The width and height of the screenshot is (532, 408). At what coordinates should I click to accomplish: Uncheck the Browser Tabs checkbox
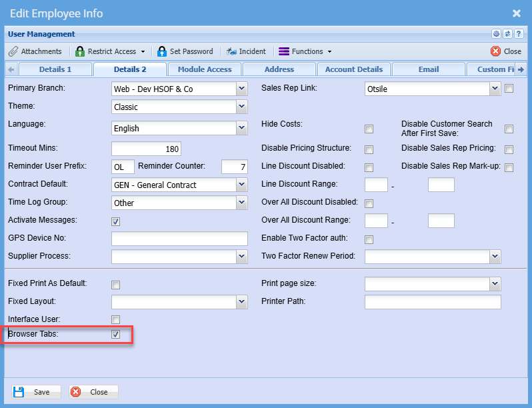[x=116, y=334]
